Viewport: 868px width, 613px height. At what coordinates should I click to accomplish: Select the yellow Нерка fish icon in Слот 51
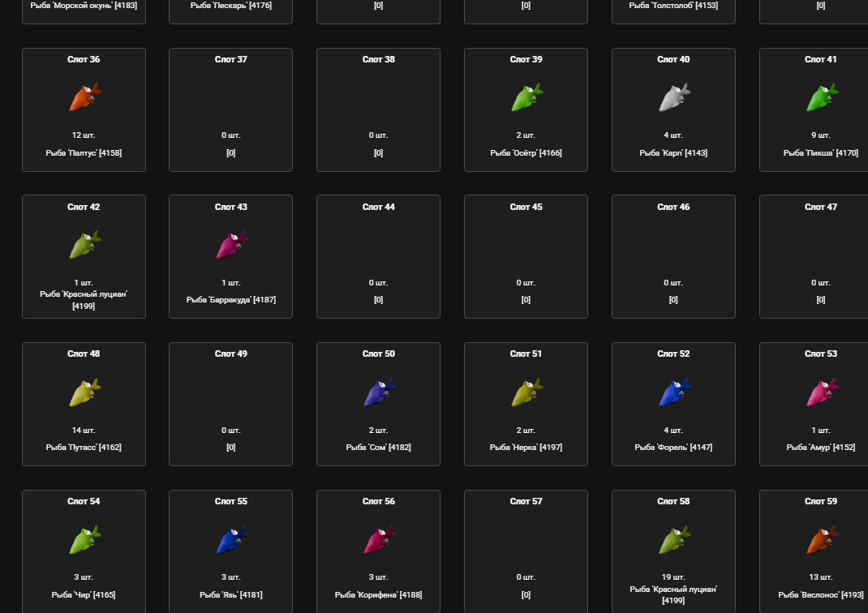tap(527, 392)
